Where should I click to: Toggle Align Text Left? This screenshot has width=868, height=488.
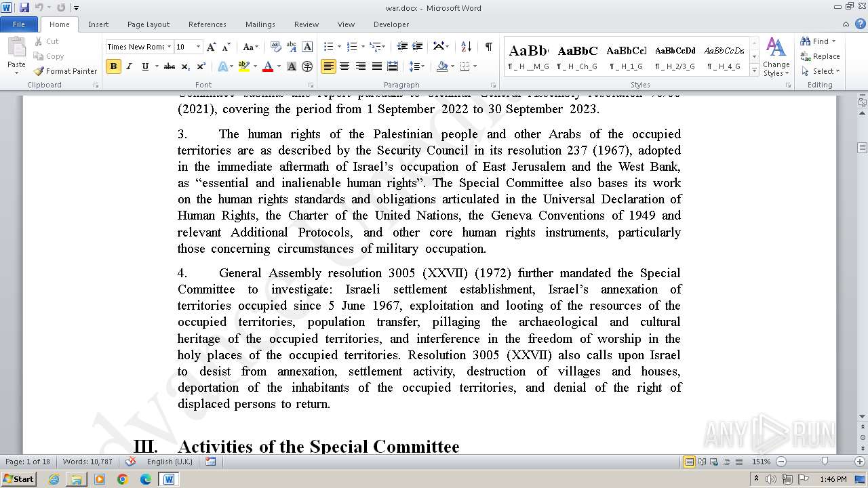pos(329,66)
